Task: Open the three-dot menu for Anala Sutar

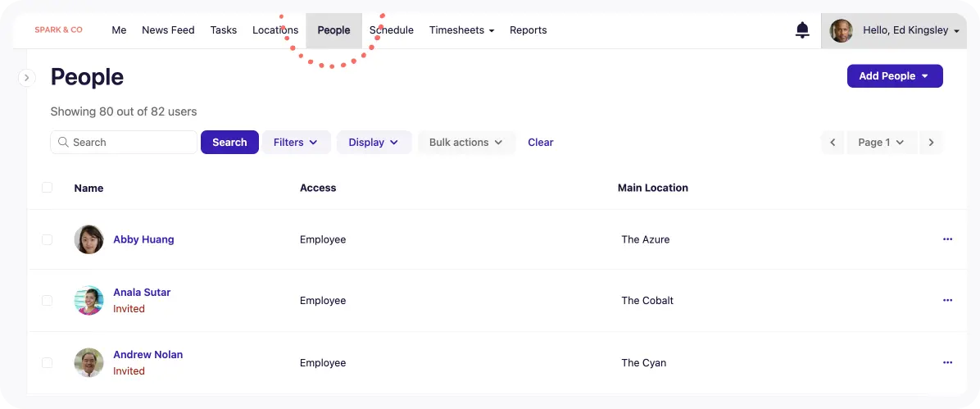Action: point(947,300)
